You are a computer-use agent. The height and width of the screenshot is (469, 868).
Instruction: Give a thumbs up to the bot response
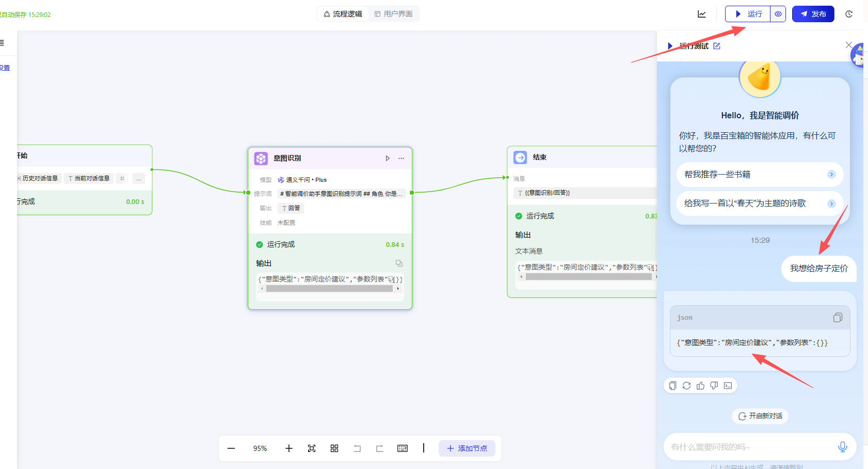[700, 385]
